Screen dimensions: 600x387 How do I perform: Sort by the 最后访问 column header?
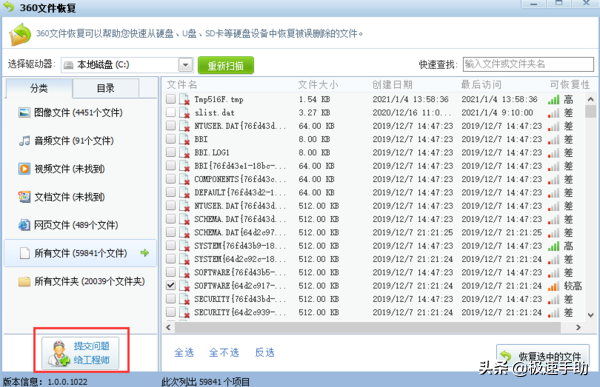coord(481,85)
